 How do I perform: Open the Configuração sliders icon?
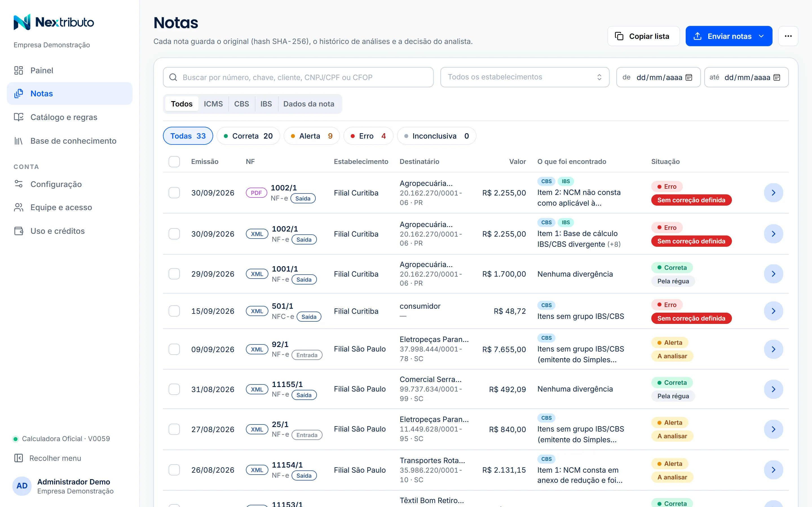[18, 184]
